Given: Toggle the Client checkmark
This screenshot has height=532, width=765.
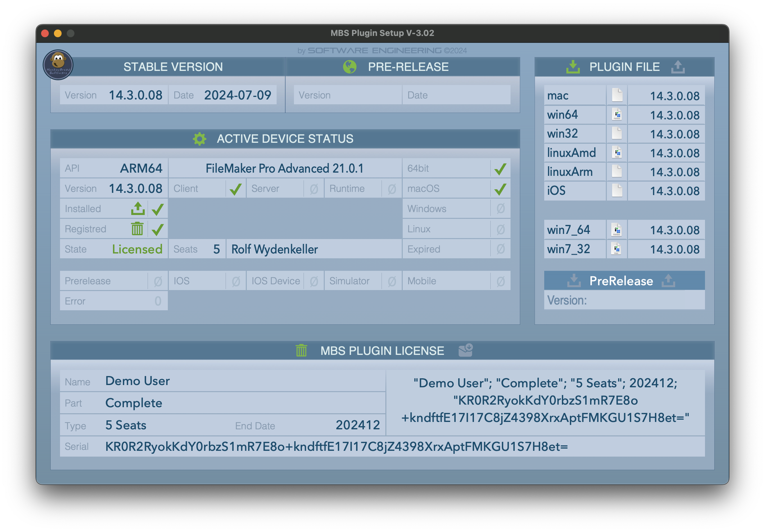Looking at the screenshot, I should pos(236,189).
